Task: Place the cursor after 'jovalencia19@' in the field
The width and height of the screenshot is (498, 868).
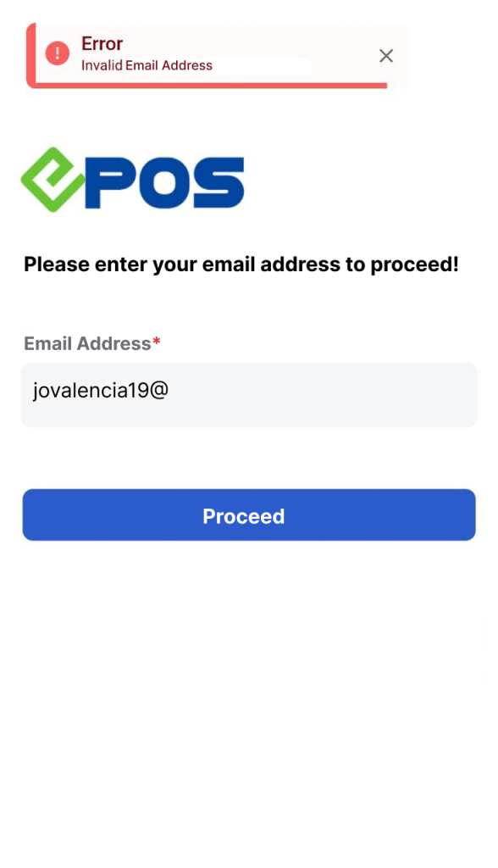Action: [x=170, y=391]
